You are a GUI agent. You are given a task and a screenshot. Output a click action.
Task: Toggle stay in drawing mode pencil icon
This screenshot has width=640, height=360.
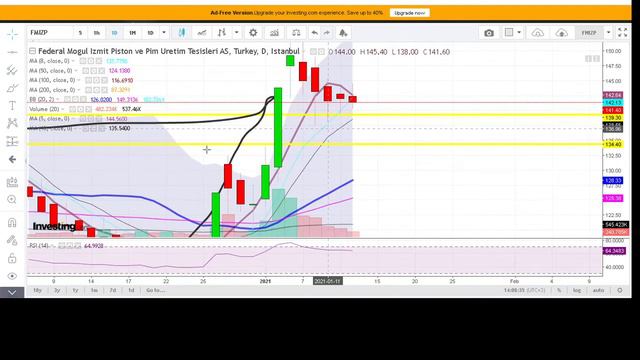tap(12, 240)
